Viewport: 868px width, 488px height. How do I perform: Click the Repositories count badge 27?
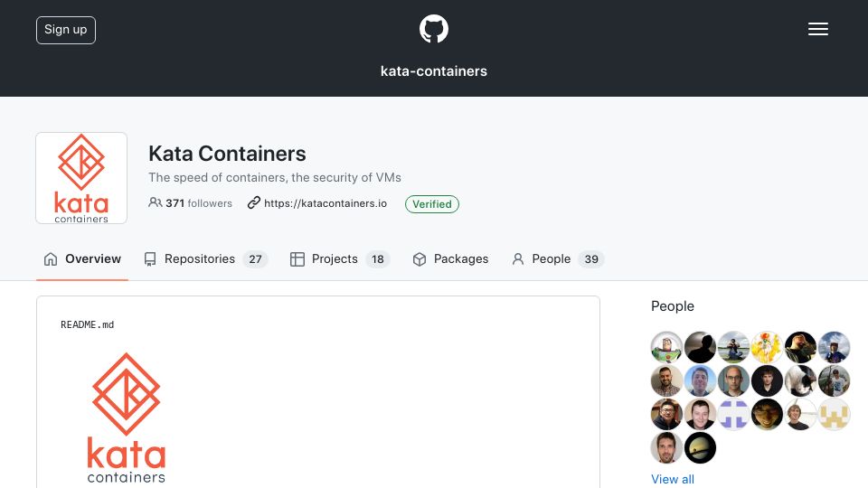(255, 259)
